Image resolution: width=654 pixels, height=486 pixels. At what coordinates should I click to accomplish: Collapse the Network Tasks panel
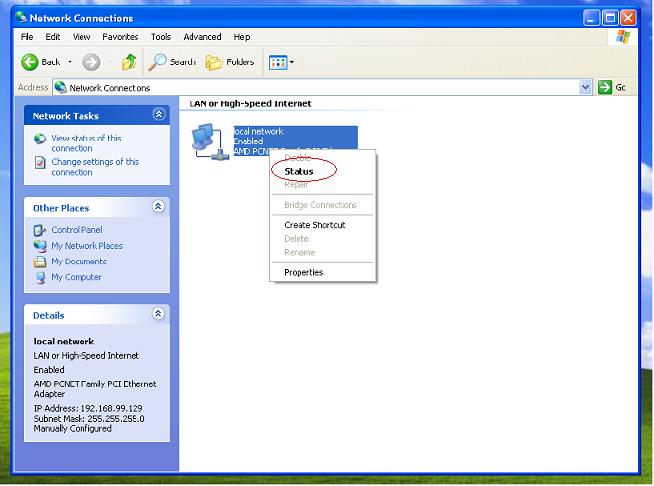158,114
